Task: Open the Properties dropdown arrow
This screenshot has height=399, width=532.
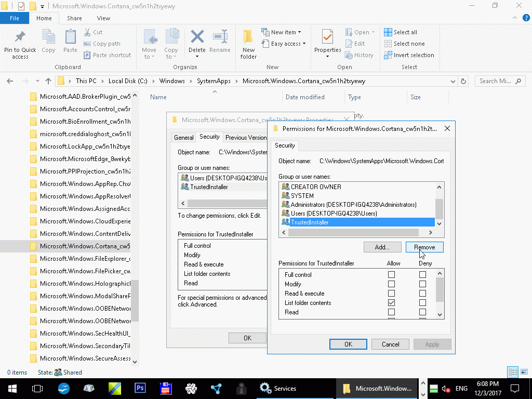Action: tap(328, 56)
